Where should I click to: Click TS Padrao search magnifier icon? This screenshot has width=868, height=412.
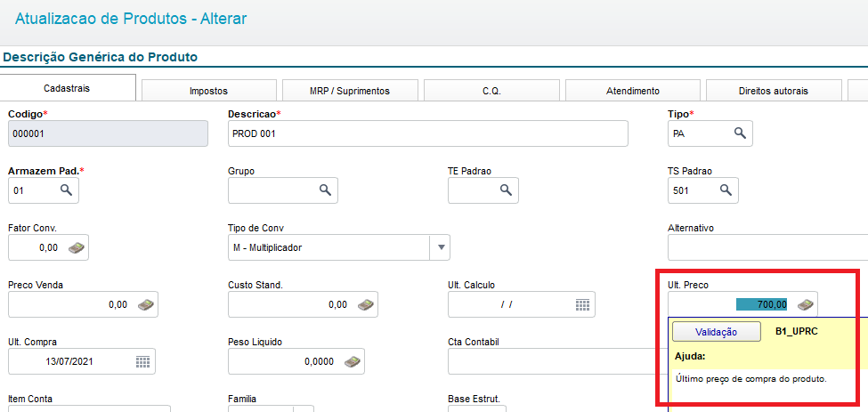[x=726, y=190]
